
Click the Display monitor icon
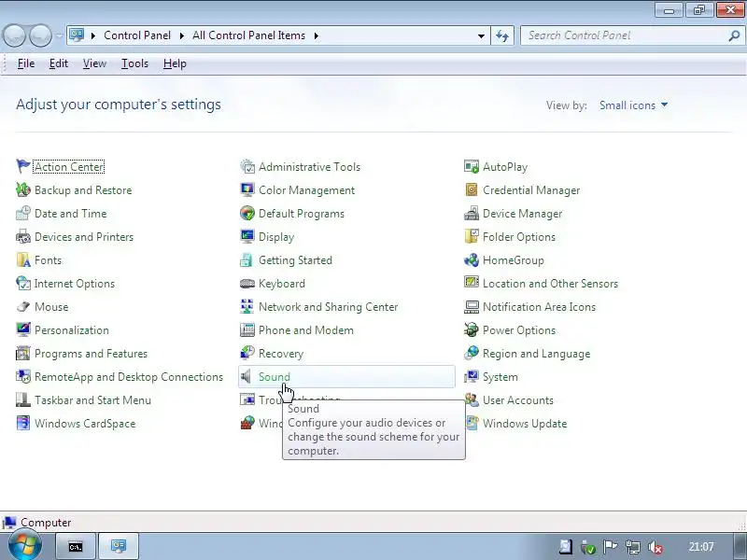point(247,236)
